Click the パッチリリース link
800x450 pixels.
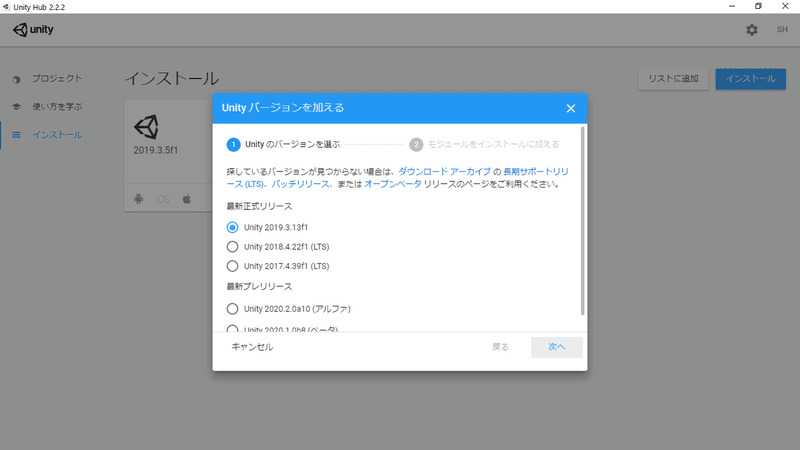(300, 184)
